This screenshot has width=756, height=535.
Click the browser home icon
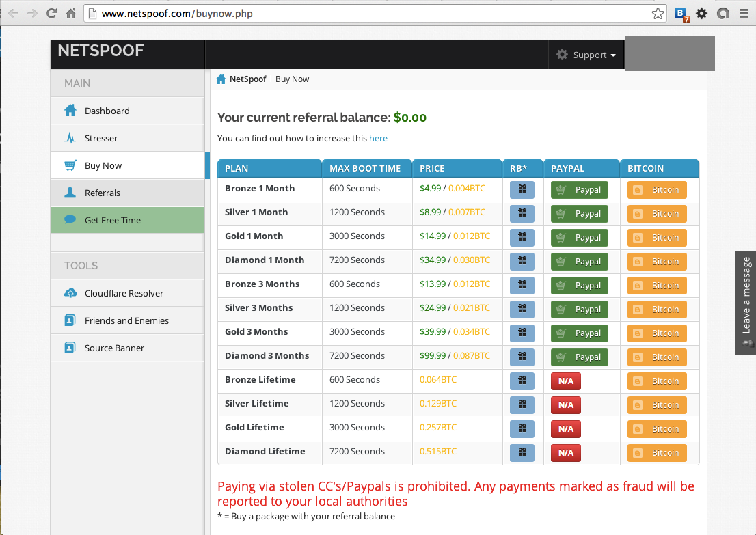(71, 14)
